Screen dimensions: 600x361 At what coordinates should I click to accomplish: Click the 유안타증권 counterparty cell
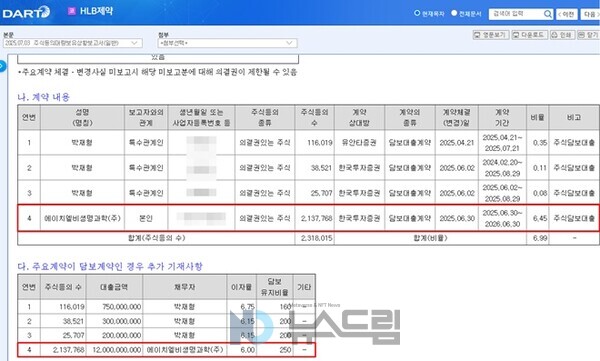pos(359,143)
